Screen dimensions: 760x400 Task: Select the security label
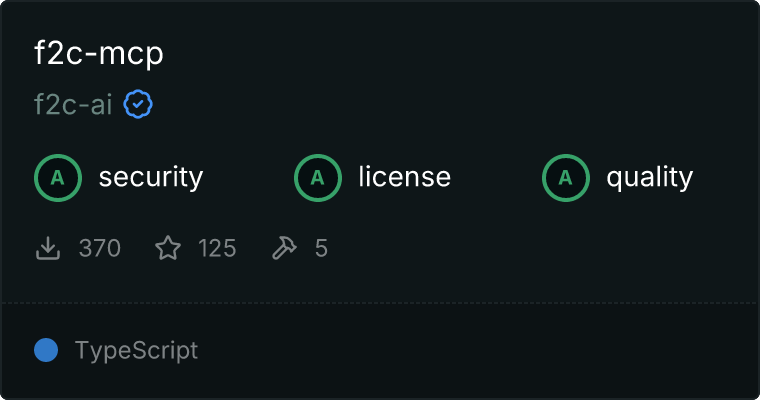(151, 177)
